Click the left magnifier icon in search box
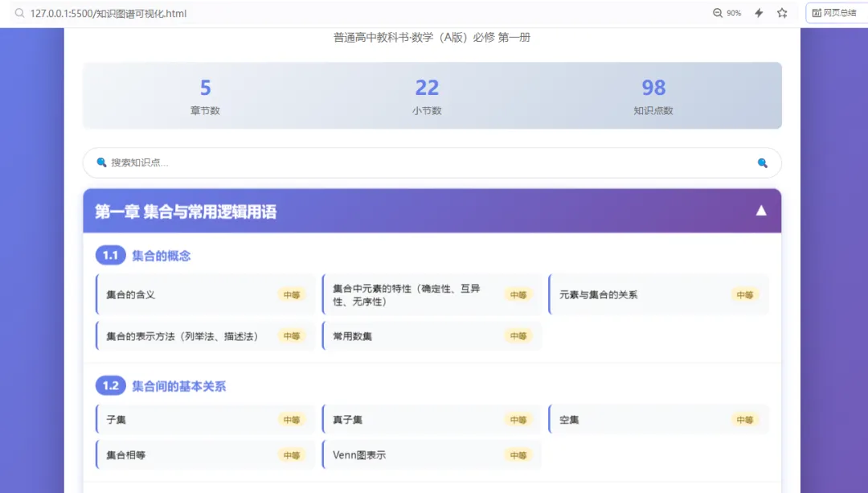 (101, 162)
